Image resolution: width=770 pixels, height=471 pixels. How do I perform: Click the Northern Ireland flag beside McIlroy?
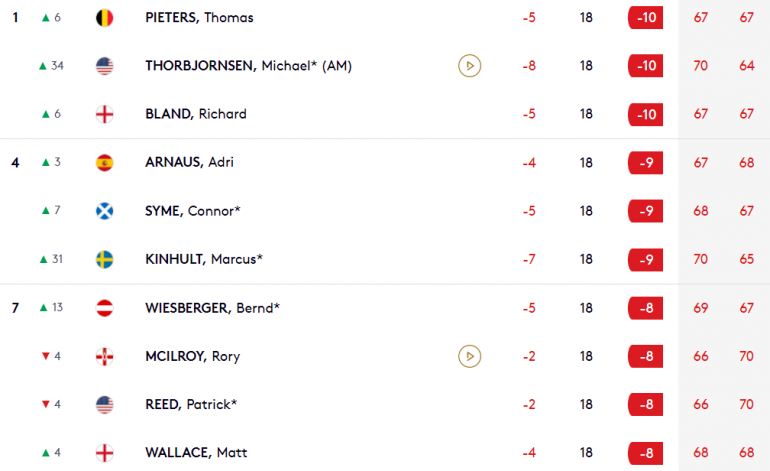105,356
